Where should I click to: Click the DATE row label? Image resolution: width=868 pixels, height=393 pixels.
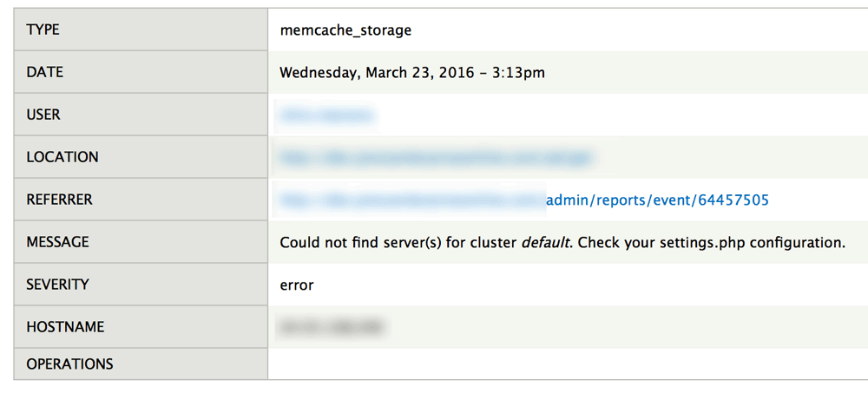[x=45, y=73]
